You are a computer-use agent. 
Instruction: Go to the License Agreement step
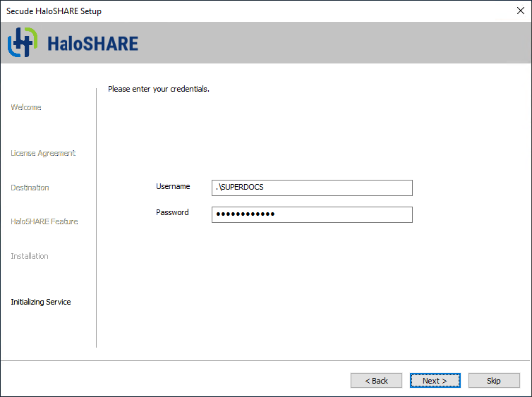pos(43,153)
